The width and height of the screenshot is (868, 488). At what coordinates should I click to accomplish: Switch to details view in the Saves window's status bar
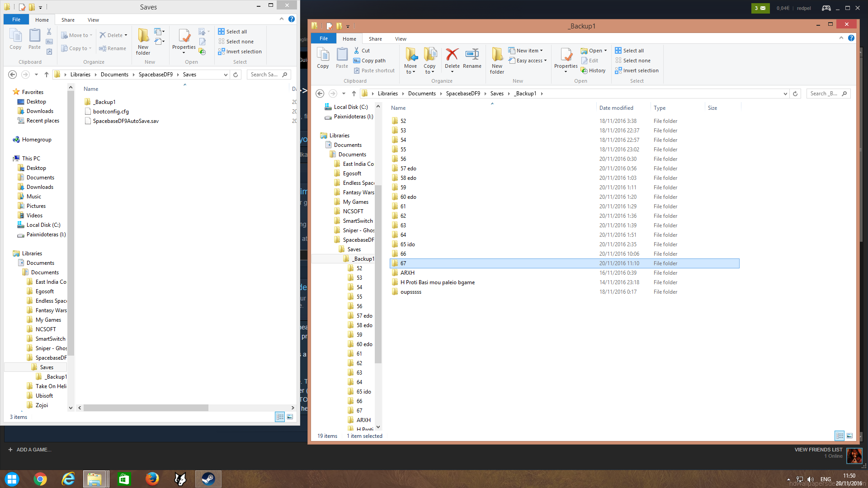[x=280, y=417]
